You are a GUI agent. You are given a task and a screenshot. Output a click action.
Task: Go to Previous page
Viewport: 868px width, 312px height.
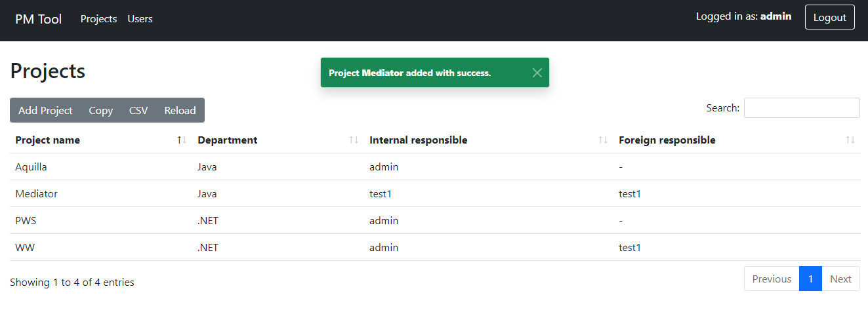[x=772, y=279]
